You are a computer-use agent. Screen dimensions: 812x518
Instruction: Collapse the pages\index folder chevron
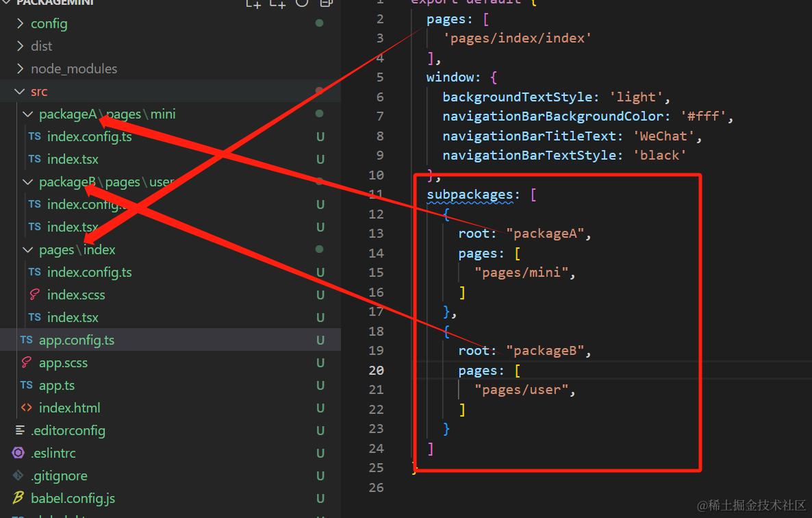(28, 249)
